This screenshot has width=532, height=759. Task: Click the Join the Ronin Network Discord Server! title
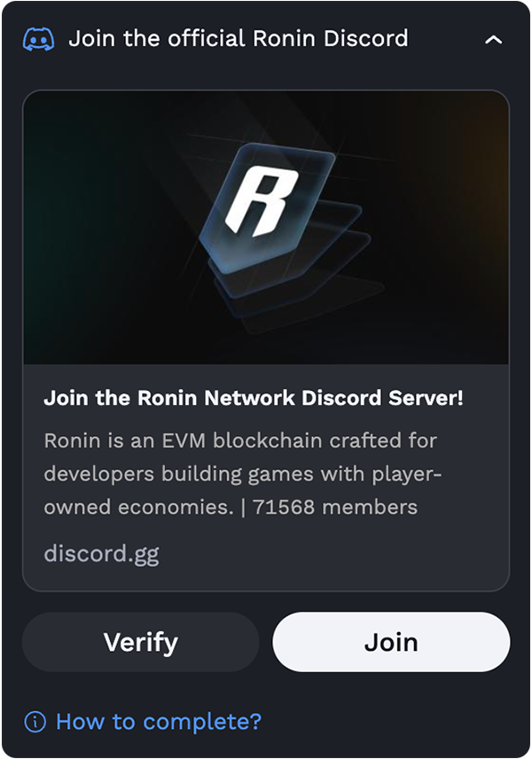point(254,398)
